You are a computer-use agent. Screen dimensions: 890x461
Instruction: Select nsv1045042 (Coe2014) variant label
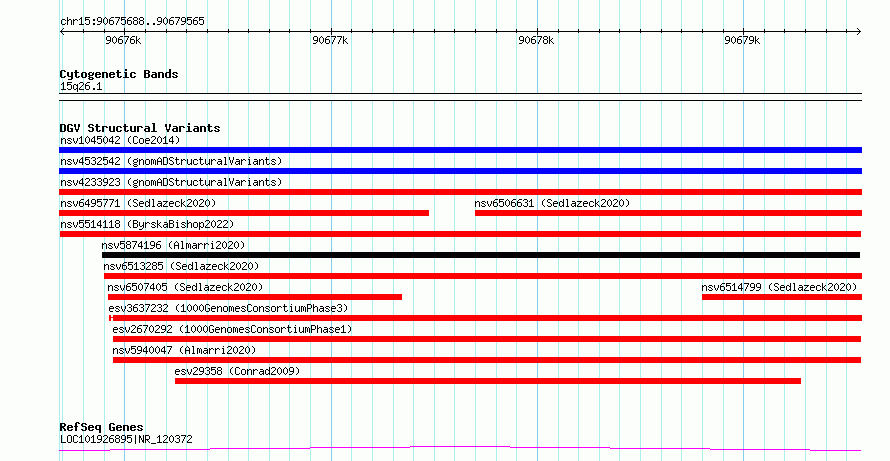coord(120,140)
